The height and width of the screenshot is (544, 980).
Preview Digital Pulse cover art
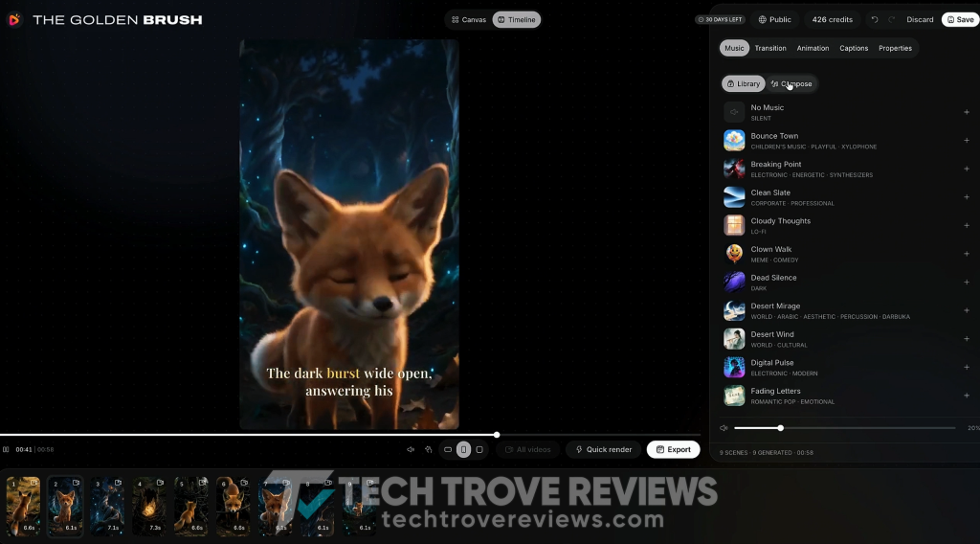pyautogui.click(x=734, y=367)
